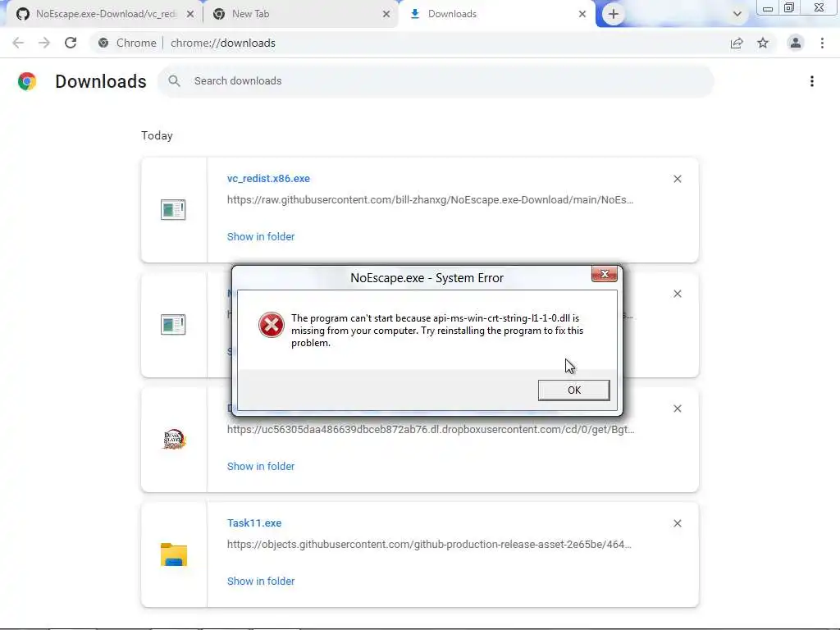Screen dimensions: 840x630
Task: Click the Demon Slayer game file icon
Action: [174, 440]
